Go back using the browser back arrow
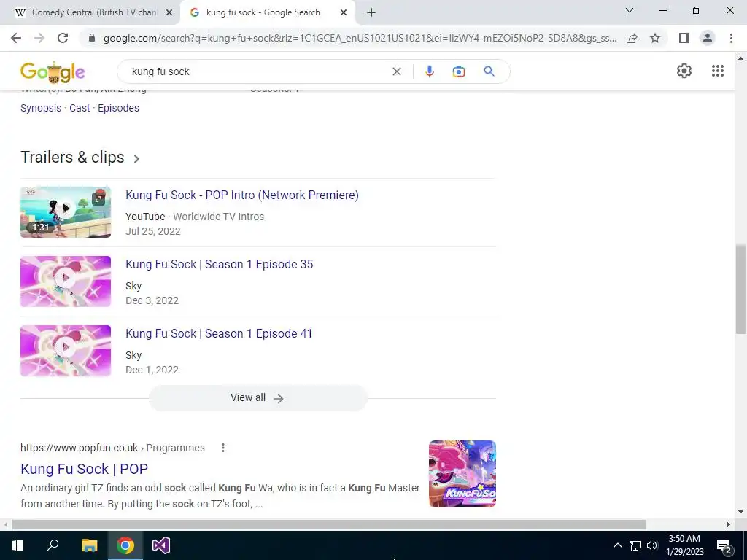Viewport: 747px width, 560px height. click(x=16, y=38)
